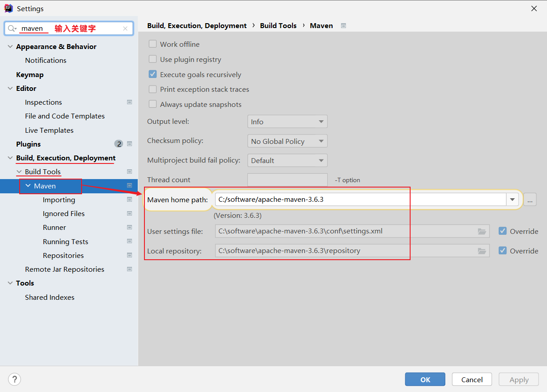This screenshot has height=392, width=547.
Task: Toggle Override for User settings file
Action: point(502,231)
